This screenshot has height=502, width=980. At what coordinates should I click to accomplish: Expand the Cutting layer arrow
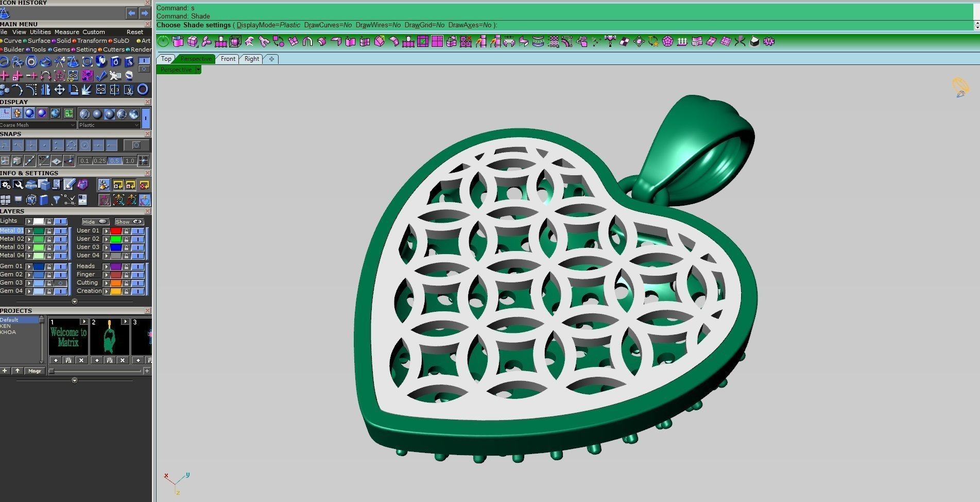(x=107, y=283)
